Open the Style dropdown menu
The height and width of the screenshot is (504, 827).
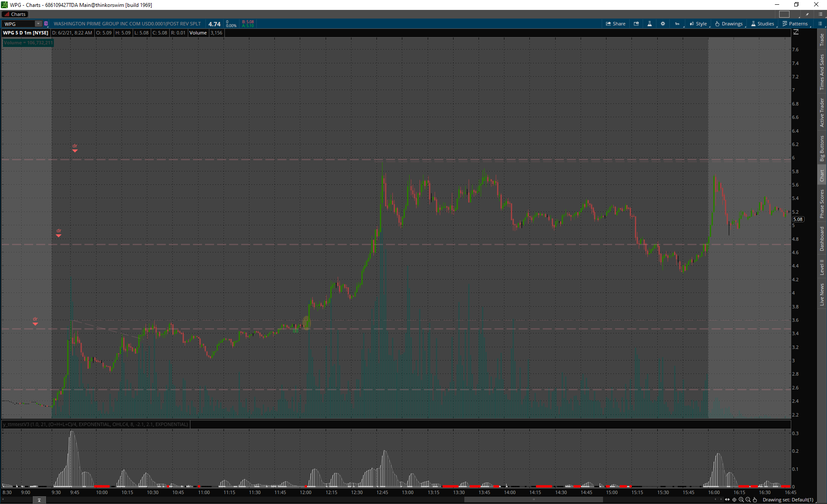698,24
